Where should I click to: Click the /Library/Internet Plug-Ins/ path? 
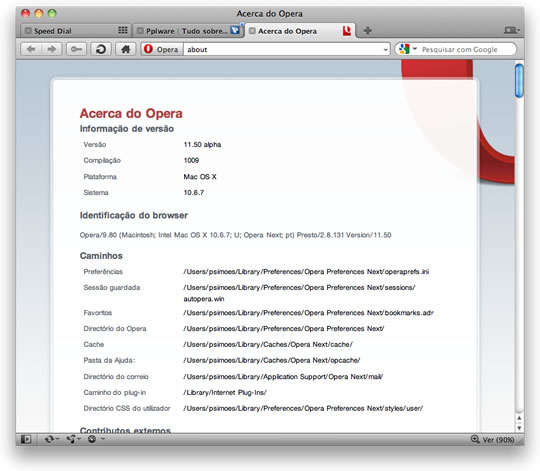225,392
